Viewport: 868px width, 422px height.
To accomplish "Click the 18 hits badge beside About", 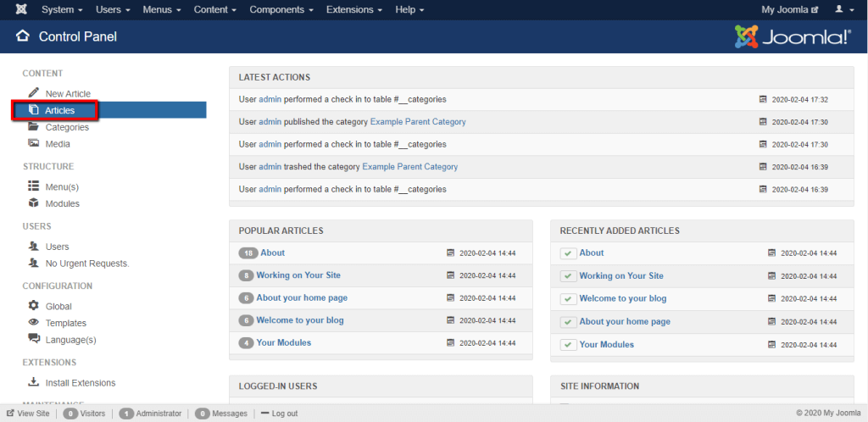I will pyautogui.click(x=248, y=253).
